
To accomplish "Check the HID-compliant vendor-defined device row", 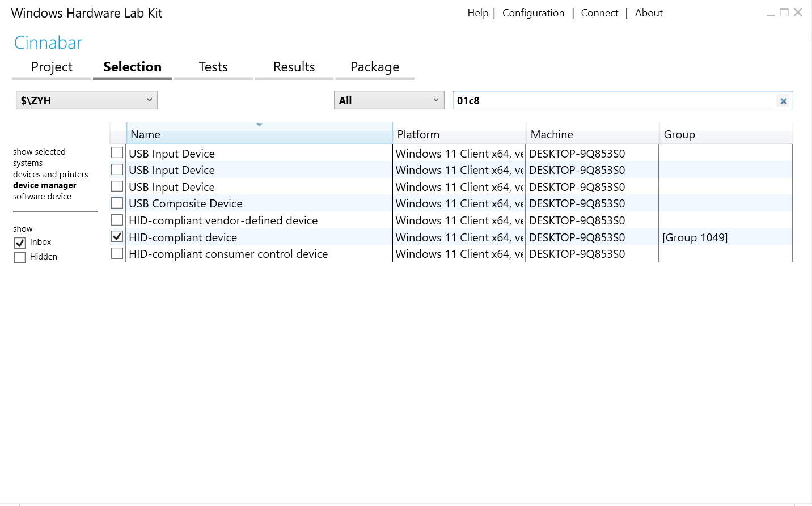I will click(x=117, y=220).
